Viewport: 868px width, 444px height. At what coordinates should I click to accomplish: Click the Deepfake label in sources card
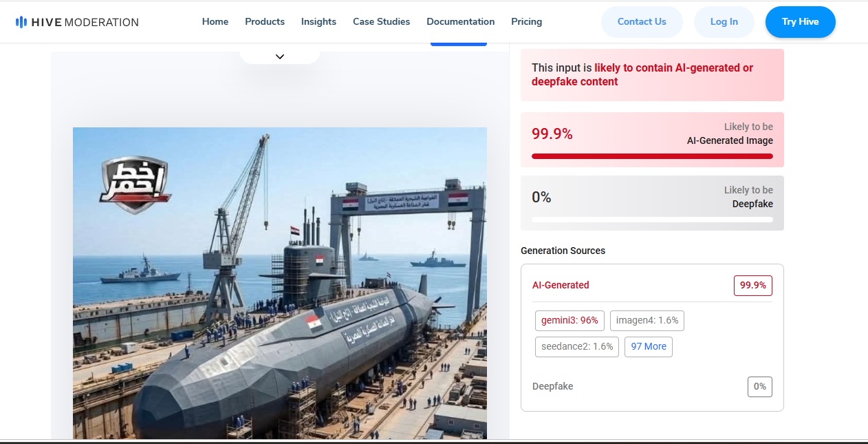(552, 386)
